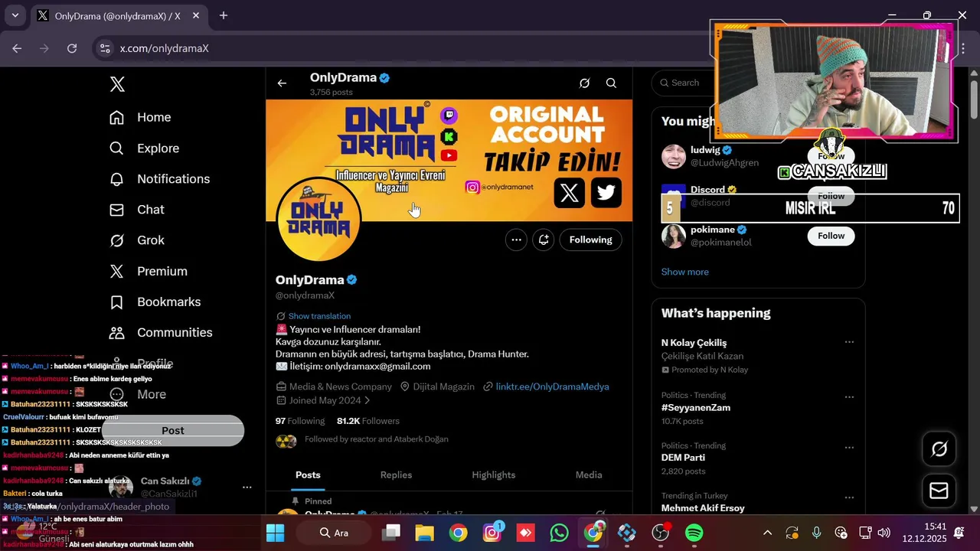Expand Joined May 2024 chevron
Screen dimensions: 980x551
(x=367, y=400)
